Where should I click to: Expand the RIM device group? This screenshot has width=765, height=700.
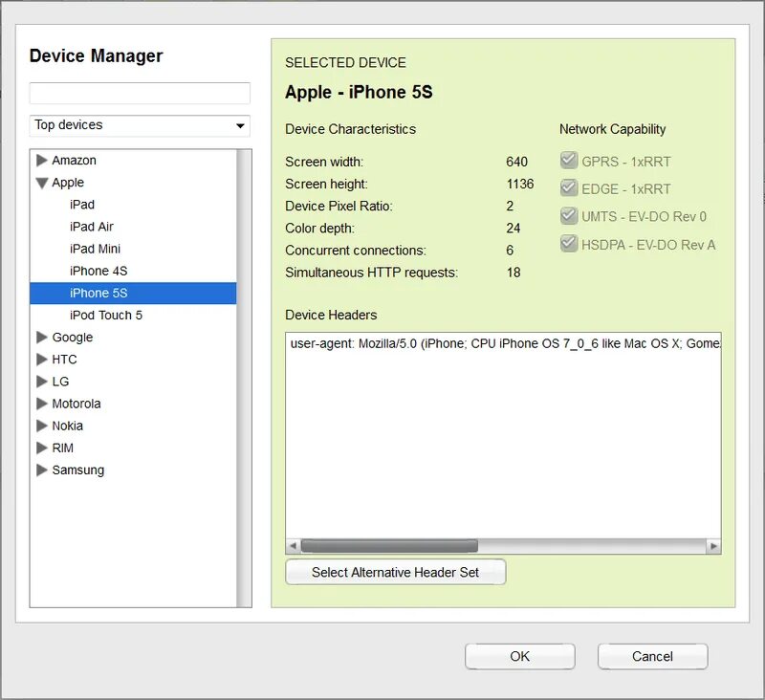pos(42,448)
